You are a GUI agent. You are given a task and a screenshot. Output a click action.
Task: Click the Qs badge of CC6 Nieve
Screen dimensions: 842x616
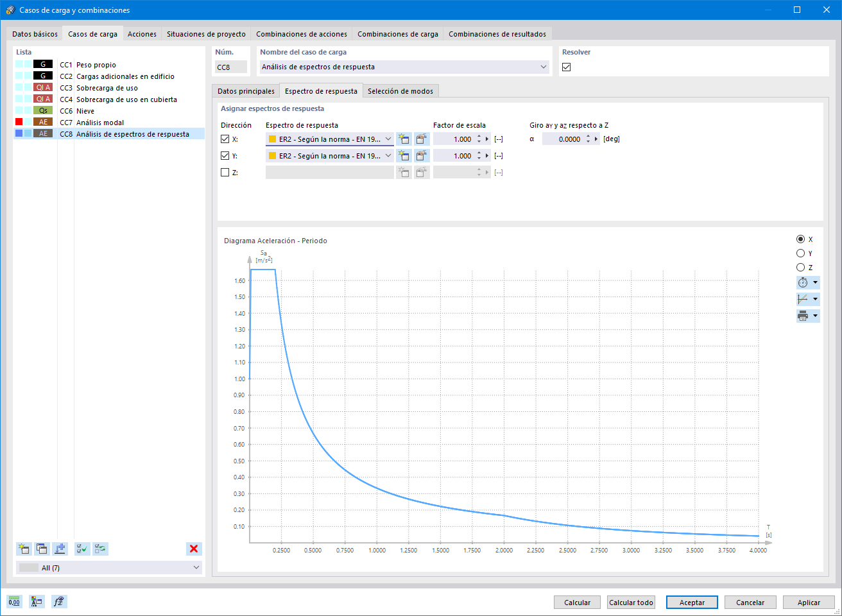click(43, 110)
